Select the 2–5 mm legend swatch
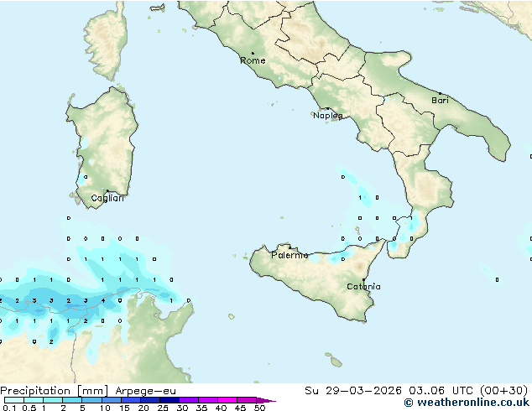 point(72,400)
